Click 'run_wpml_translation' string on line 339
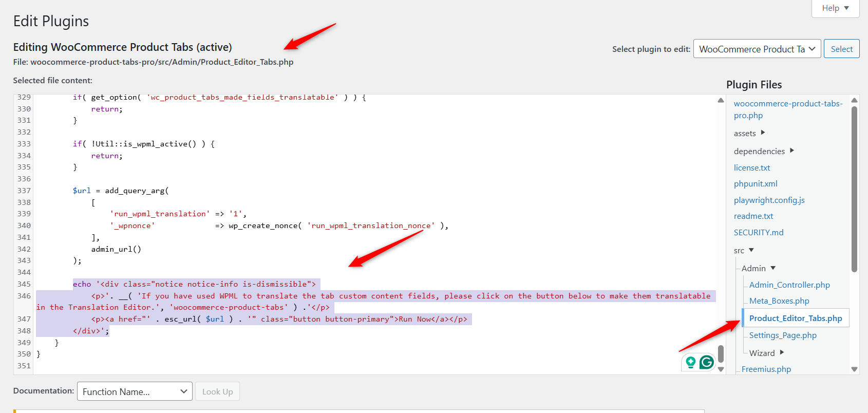Screen dimensions: 868x413 point(160,214)
